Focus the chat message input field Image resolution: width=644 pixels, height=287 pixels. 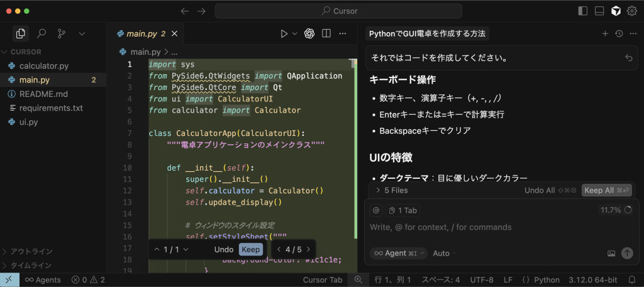(x=491, y=227)
